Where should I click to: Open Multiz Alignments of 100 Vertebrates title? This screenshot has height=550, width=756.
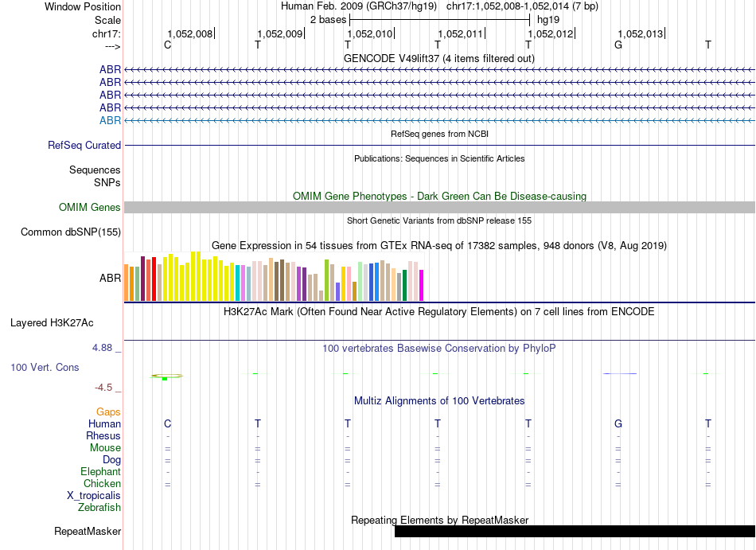pos(439,401)
